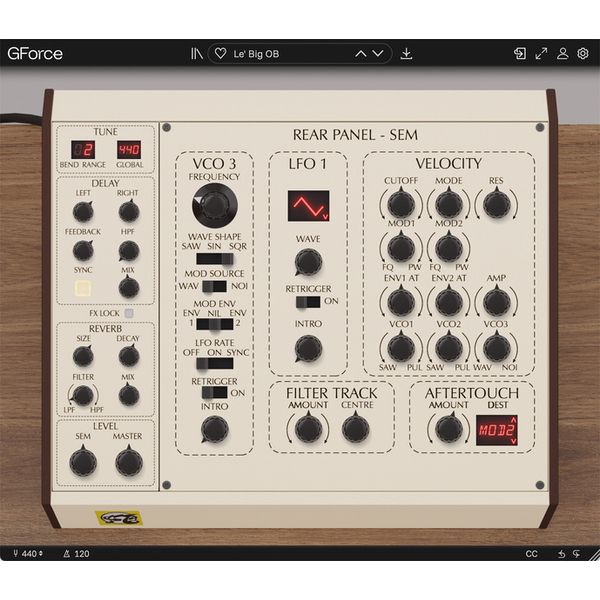Click the tempo metronome icon
This screenshot has width=600, height=600.
67,554
